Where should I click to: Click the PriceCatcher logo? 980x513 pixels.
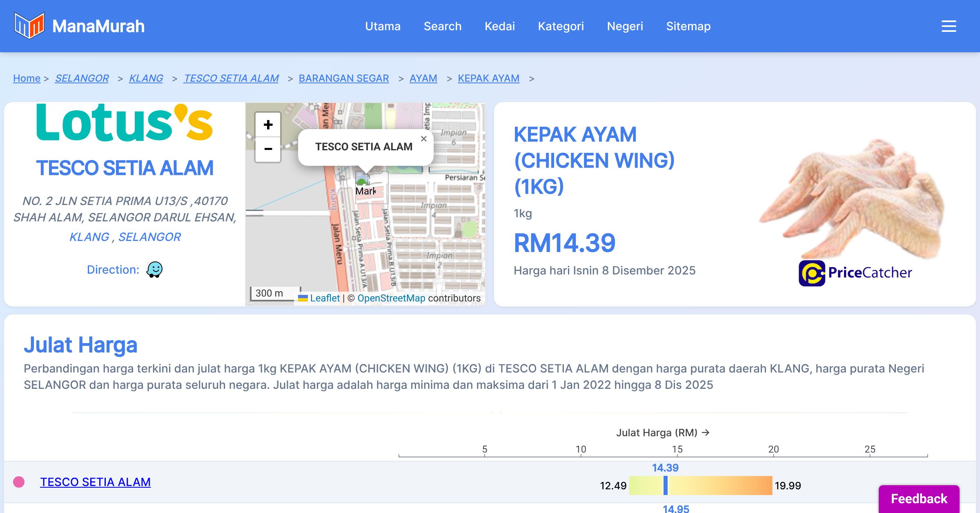(855, 273)
